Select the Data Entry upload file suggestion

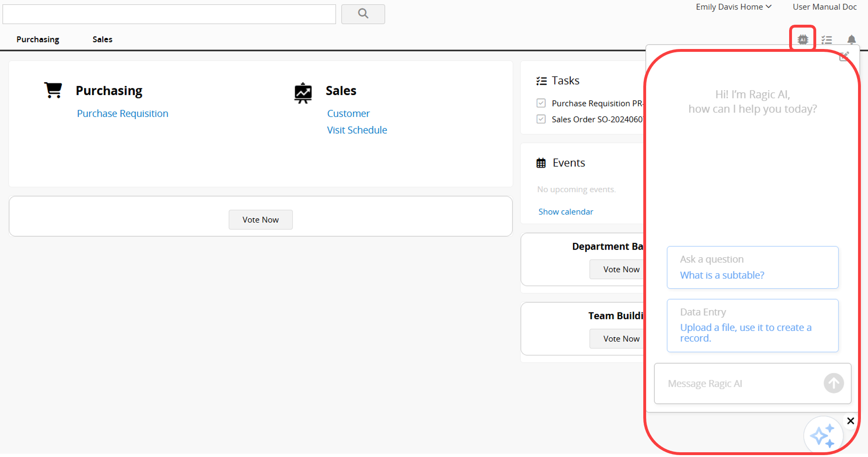point(753,326)
